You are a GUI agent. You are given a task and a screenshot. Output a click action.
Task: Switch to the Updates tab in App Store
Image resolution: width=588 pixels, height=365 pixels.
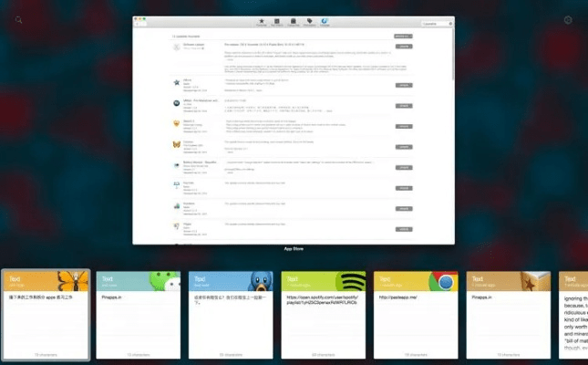click(325, 20)
